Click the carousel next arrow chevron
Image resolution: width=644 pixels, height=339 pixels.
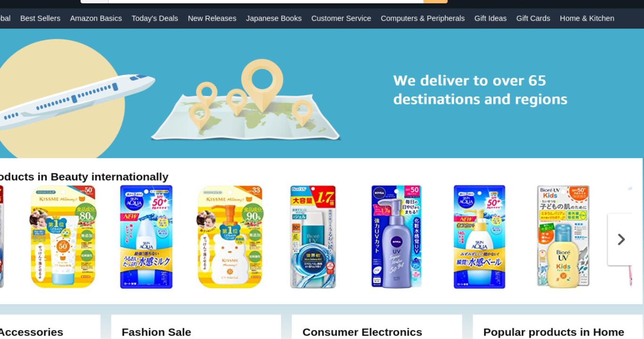click(x=621, y=239)
